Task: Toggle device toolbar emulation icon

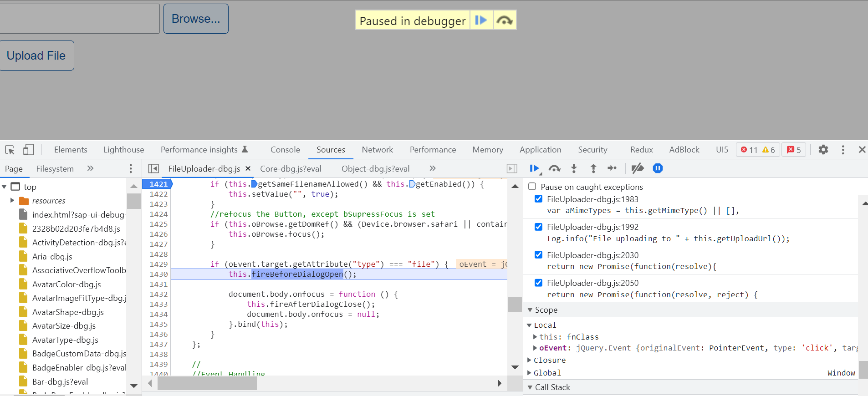Action: 28,150
